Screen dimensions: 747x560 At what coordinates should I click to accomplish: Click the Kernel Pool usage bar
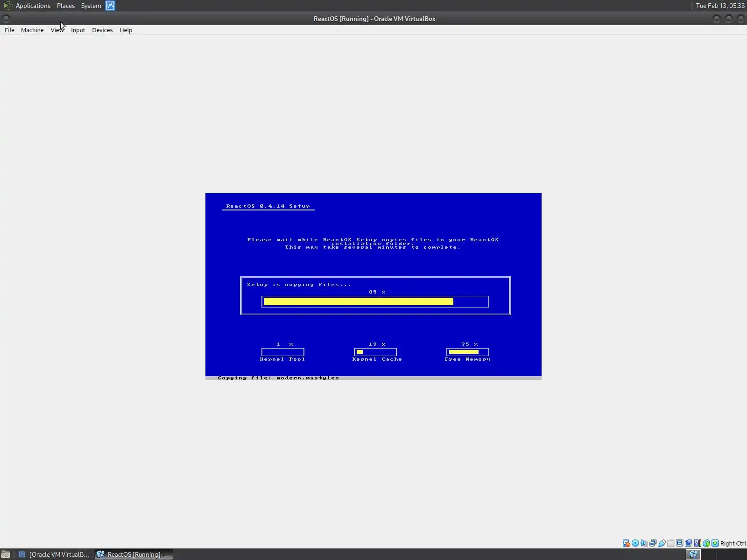[x=283, y=352]
